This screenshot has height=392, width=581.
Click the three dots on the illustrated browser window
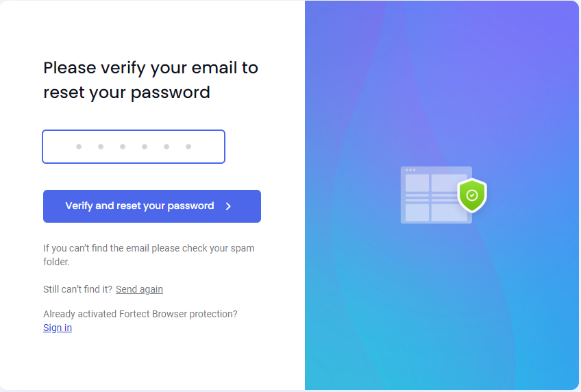[410, 170]
